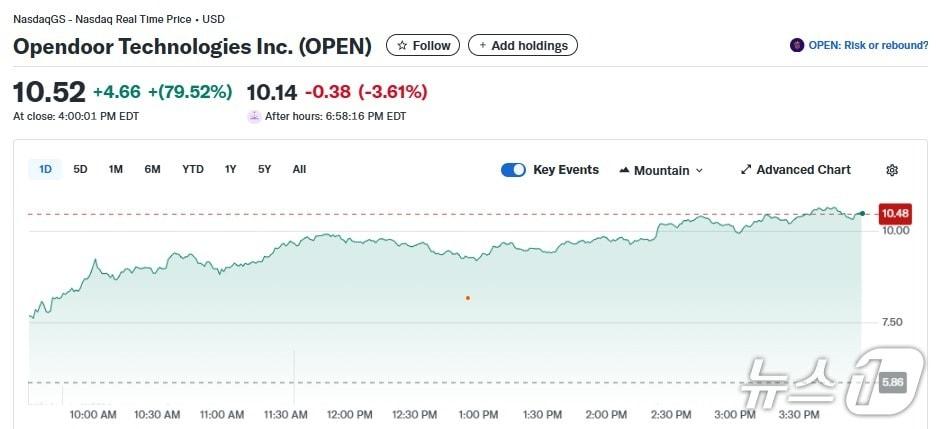Switch chart to 6M range

152,169
